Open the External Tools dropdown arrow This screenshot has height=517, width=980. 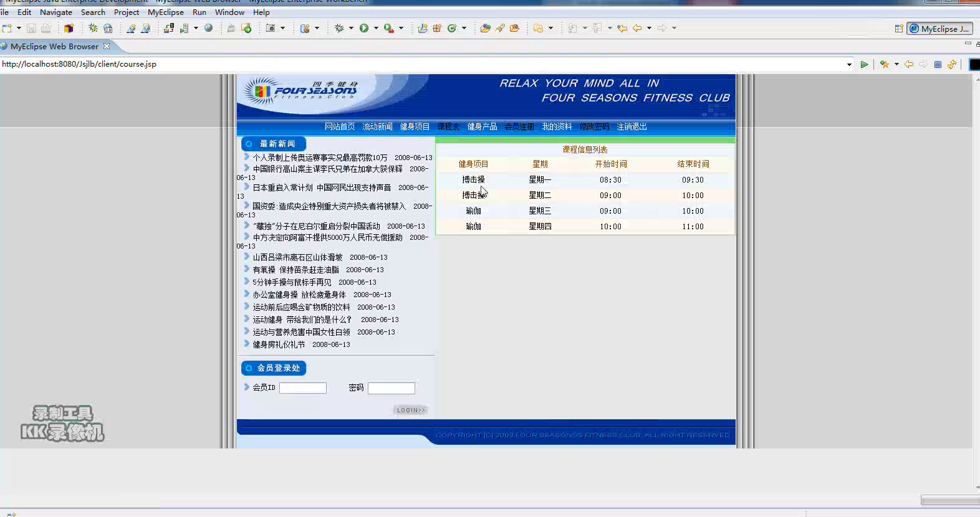click(401, 28)
